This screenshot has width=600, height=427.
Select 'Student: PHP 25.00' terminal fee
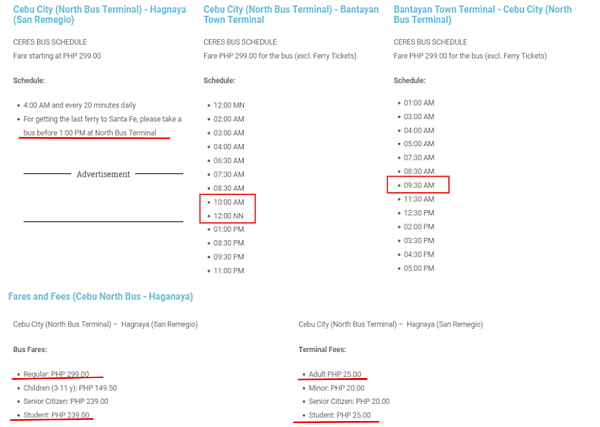tap(339, 415)
